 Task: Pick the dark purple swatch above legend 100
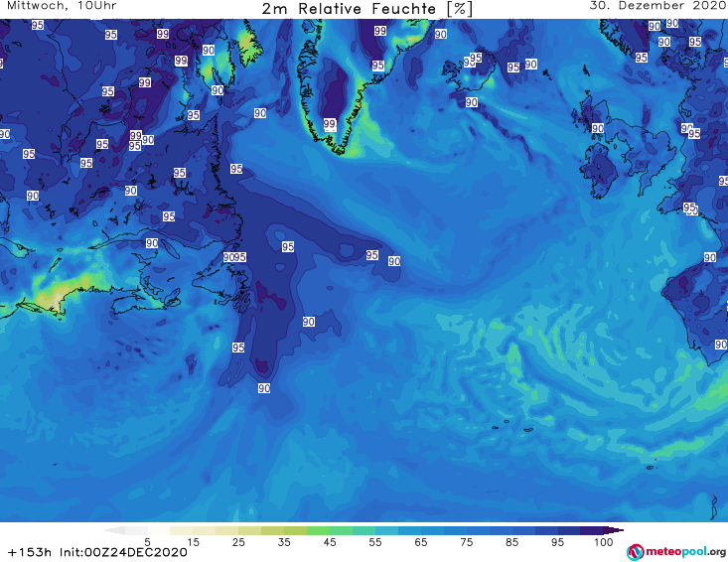pos(592,530)
